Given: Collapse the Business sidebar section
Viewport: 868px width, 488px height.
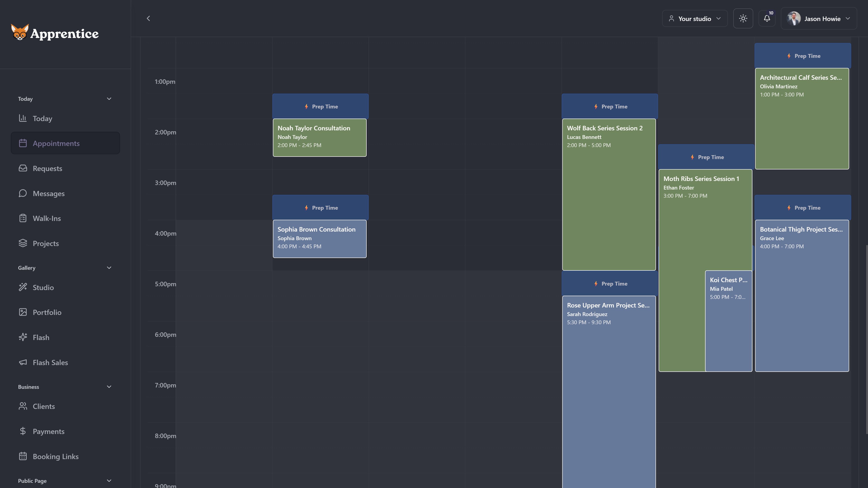Looking at the screenshot, I should 109,387.
